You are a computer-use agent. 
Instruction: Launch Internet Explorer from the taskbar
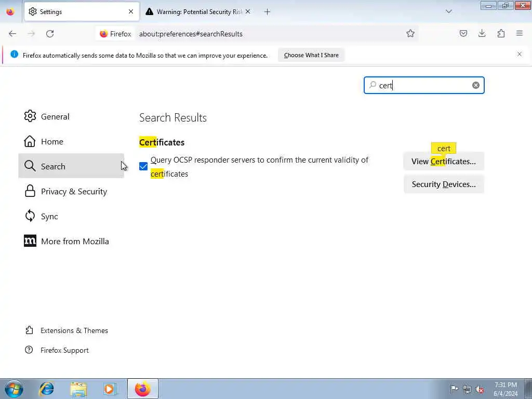pyautogui.click(x=46, y=389)
